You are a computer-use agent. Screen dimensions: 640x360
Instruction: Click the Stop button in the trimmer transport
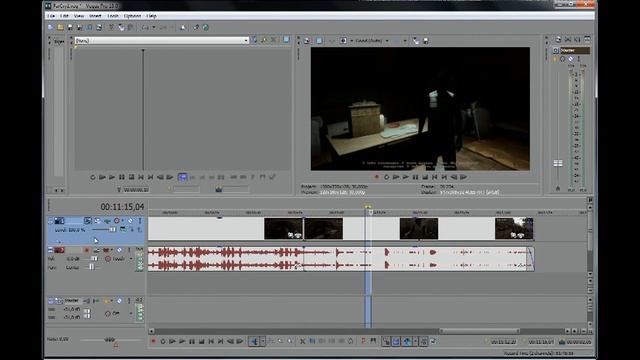pyautogui.click(x=131, y=177)
